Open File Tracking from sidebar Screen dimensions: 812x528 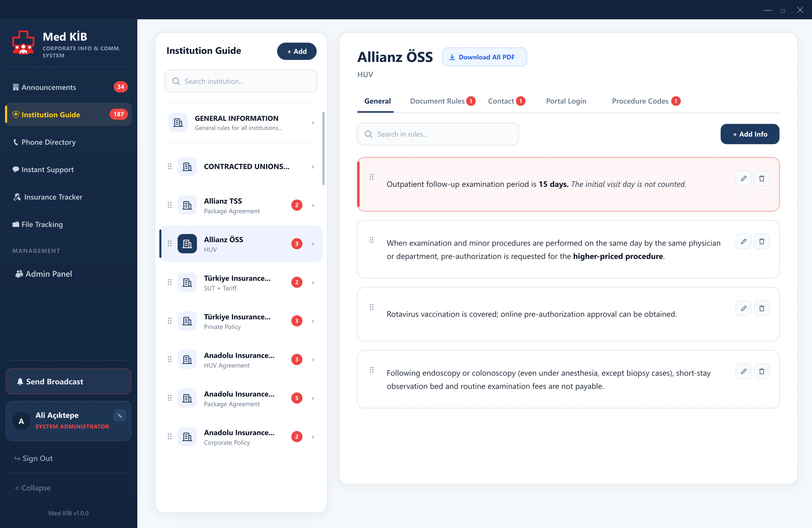click(x=68, y=224)
